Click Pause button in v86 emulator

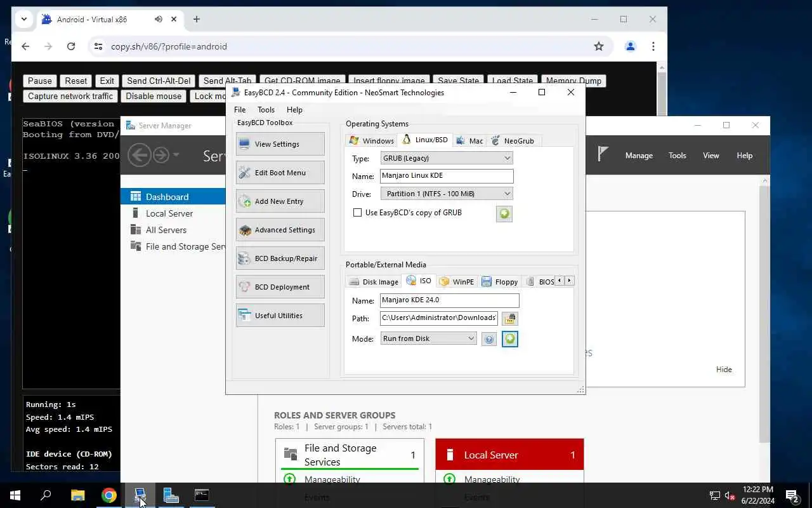click(39, 81)
